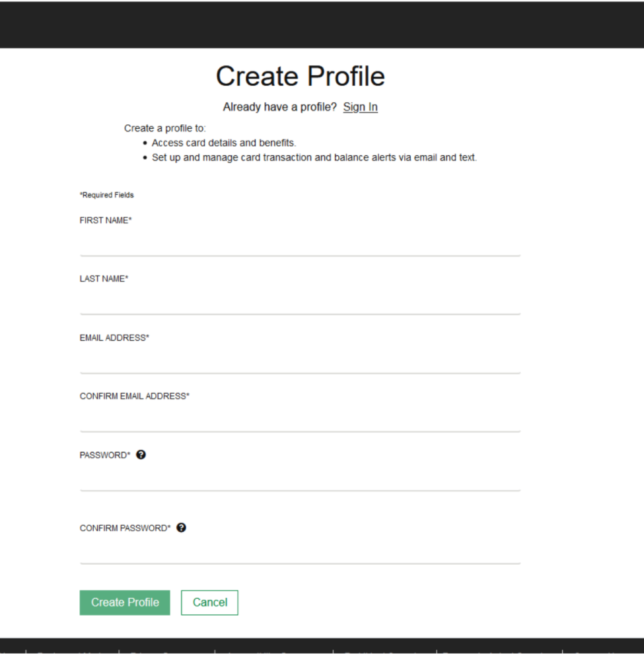
Task: Click the Access card details bullet text
Action: (x=223, y=143)
